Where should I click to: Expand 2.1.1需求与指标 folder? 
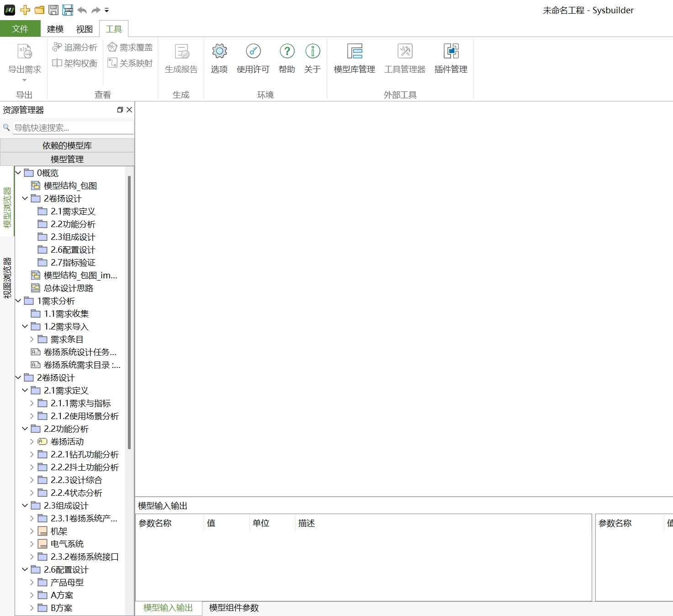32,403
